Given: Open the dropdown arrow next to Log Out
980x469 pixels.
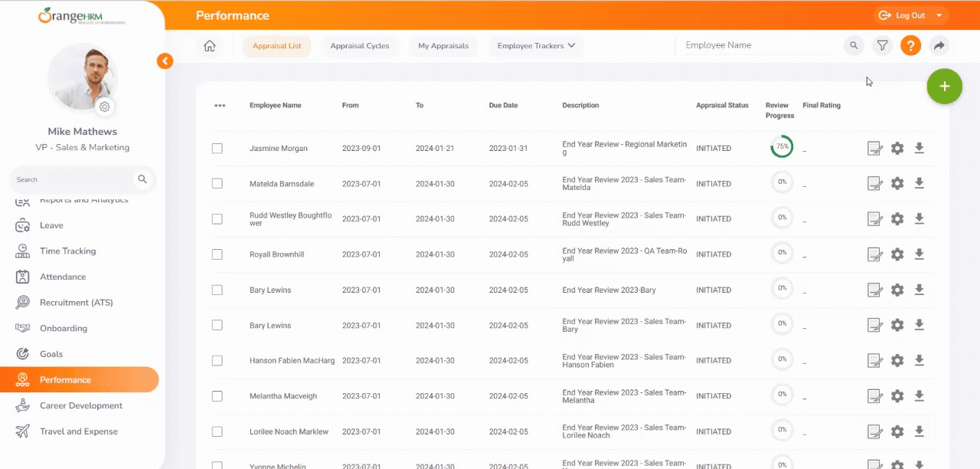Looking at the screenshot, I should point(939,15).
